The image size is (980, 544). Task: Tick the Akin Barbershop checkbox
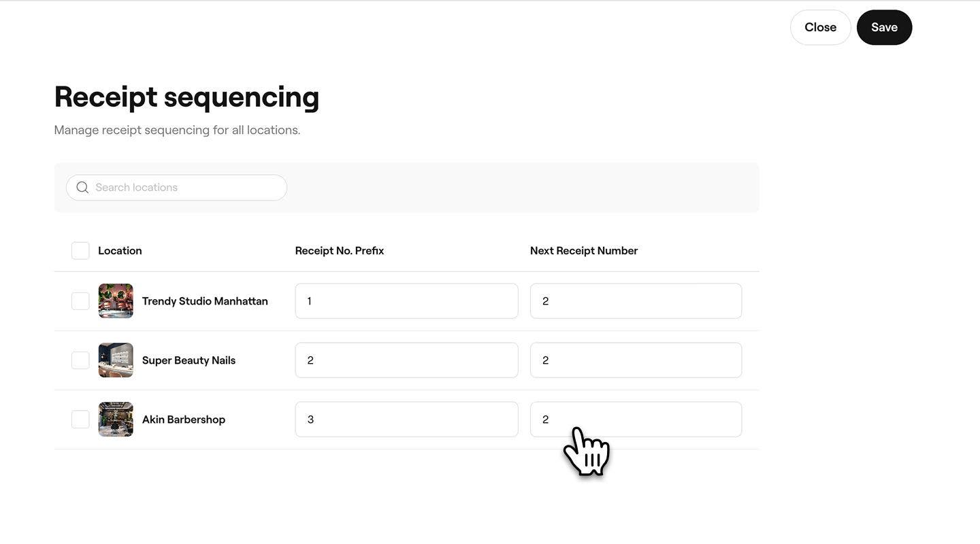point(80,420)
